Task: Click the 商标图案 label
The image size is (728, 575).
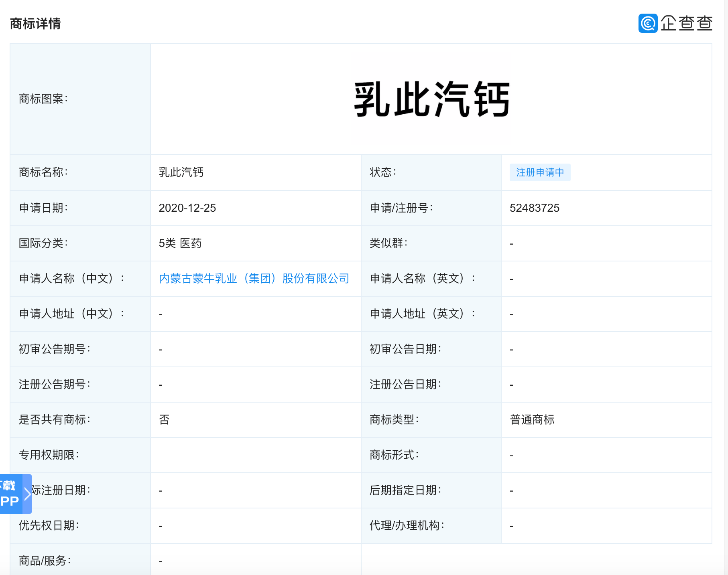Action: point(43,99)
